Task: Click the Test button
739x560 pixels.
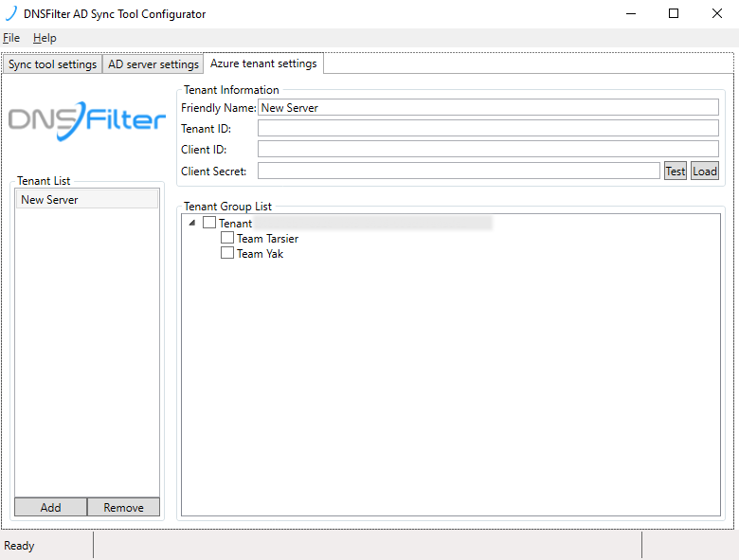Action: click(675, 172)
